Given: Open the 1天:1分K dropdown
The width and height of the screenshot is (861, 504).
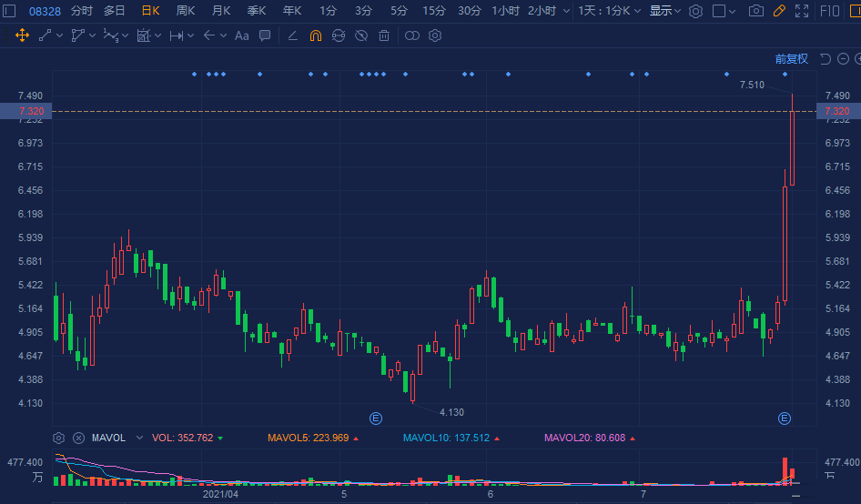Looking at the screenshot, I should pos(609,11).
